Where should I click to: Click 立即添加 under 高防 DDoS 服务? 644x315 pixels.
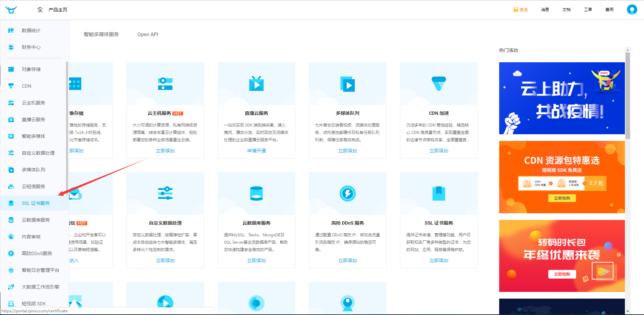pyautogui.click(x=348, y=260)
